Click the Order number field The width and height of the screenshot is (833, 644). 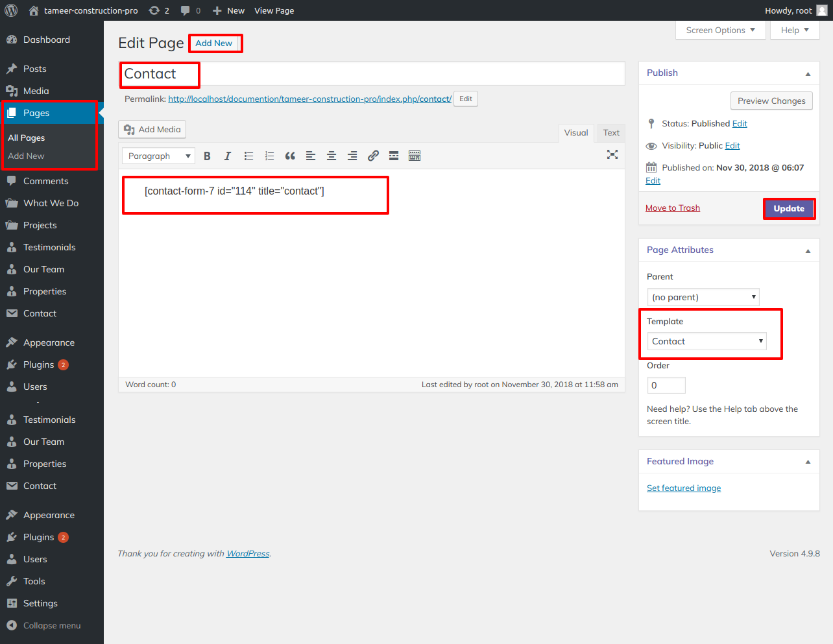(666, 385)
